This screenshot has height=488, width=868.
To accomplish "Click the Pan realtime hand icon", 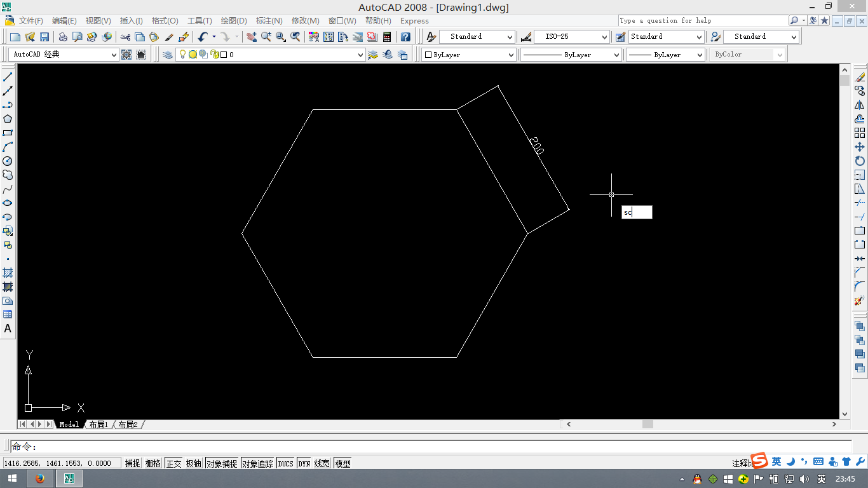I will (252, 37).
